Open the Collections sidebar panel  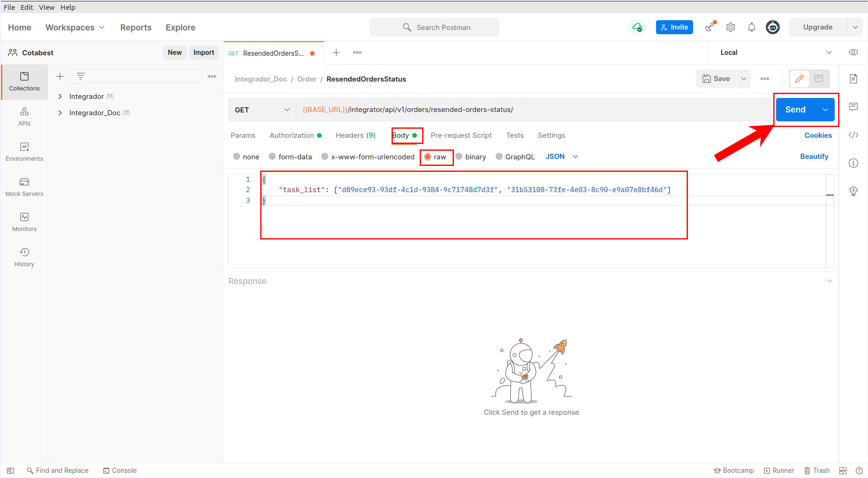click(x=24, y=82)
